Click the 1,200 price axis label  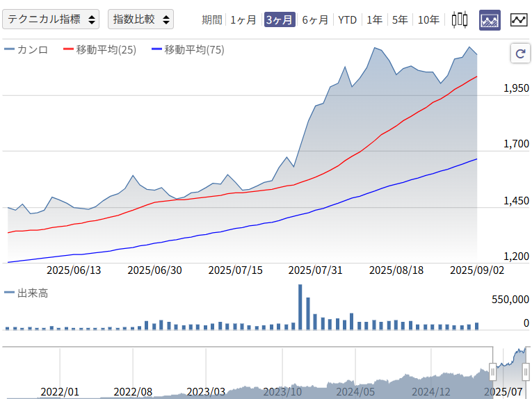(516, 256)
